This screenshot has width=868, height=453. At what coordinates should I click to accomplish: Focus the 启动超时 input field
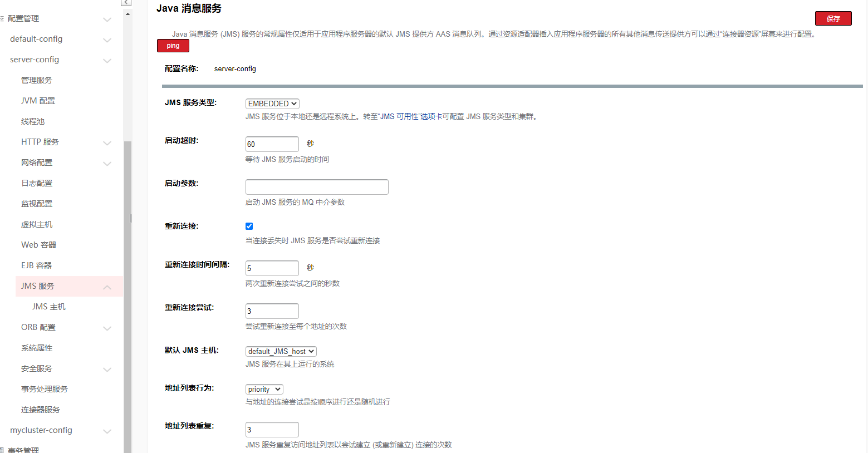tap(272, 144)
